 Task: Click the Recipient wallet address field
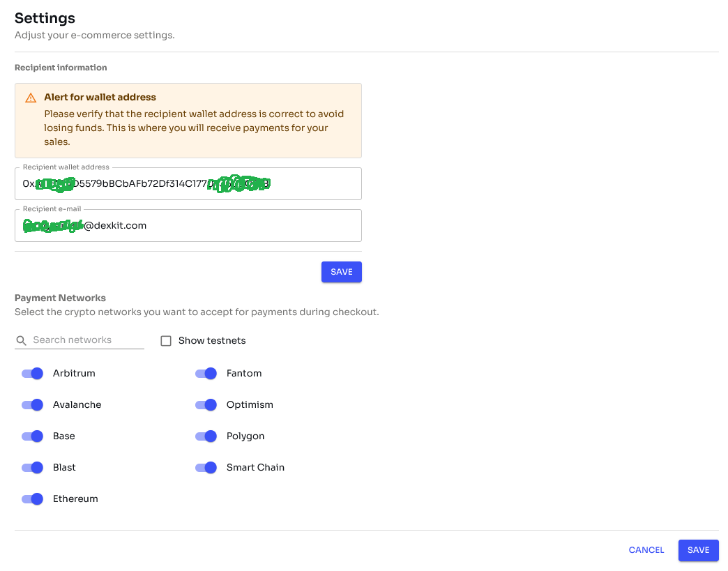188,184
